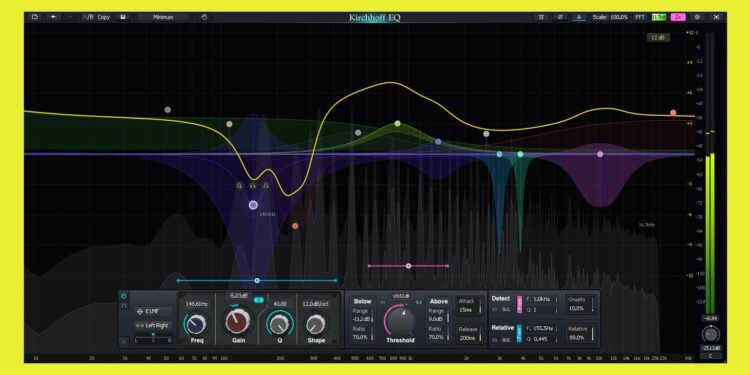Screen dimensions: 750x375
Task: Click the 148.60Hz frequency value field
Action: [x=197, y=304]
